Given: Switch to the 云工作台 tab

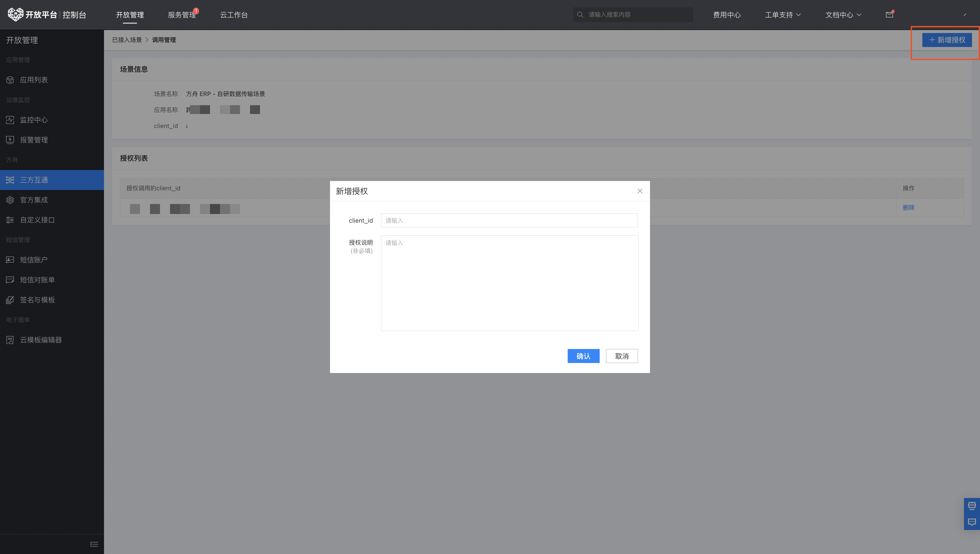Looking at the screenshot, I should click(234, 15).
